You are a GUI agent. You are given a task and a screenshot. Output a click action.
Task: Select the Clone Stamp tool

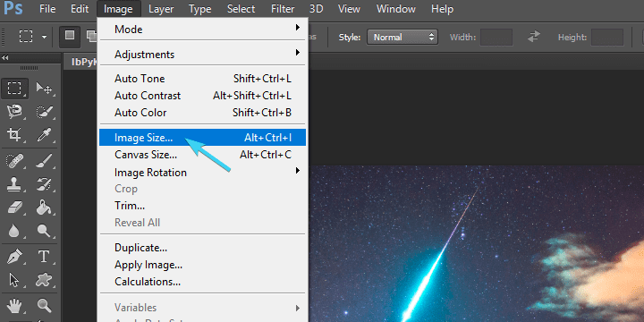(15, 184)
